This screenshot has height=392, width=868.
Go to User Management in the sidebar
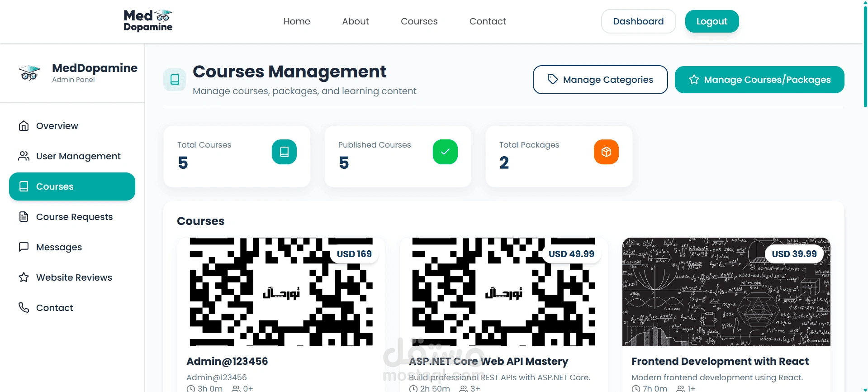click(72, 156)
